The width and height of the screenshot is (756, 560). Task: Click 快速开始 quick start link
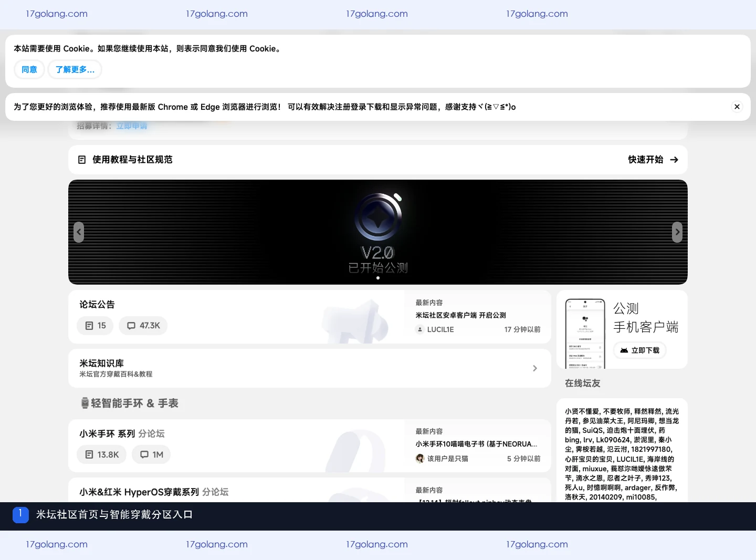coord(646,160)
